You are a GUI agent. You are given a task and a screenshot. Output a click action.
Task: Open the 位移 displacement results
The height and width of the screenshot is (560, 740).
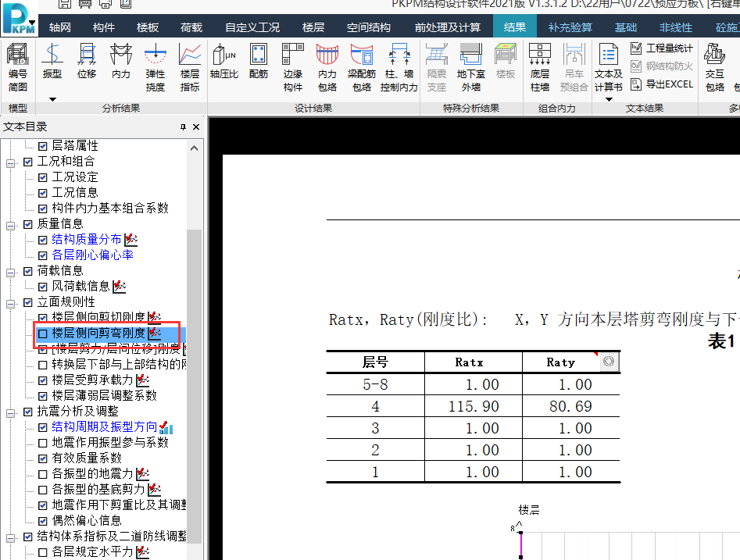[87, 60]
